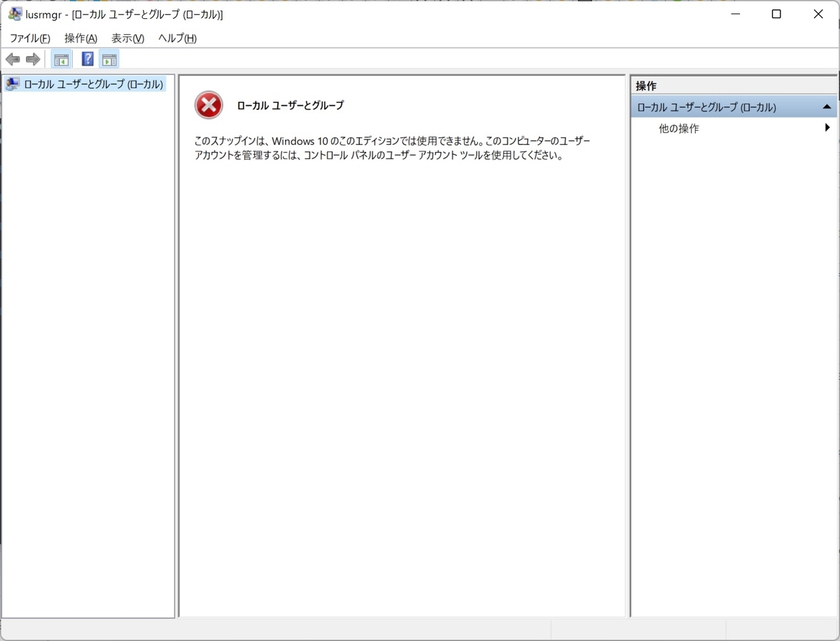This screenshot has width=840, height=641.
Task: Select the Show/Hide Action Pane toolbar icon
Action: 108,59
